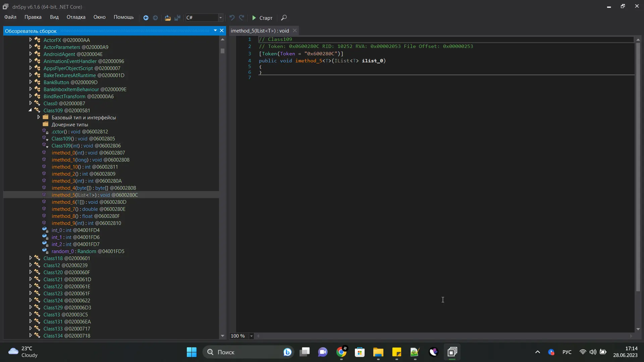Open search with the magnifier icon
The width and height of the screenshot is (644, 362).
(284, 18)
